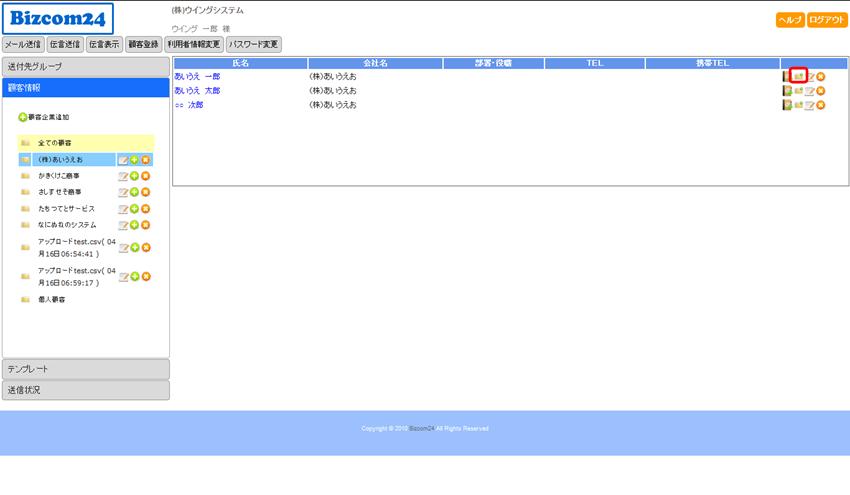Go to the パスワード変更 menu
The height and width of the screenshot is (495, 850).
[x=254, y=44]
